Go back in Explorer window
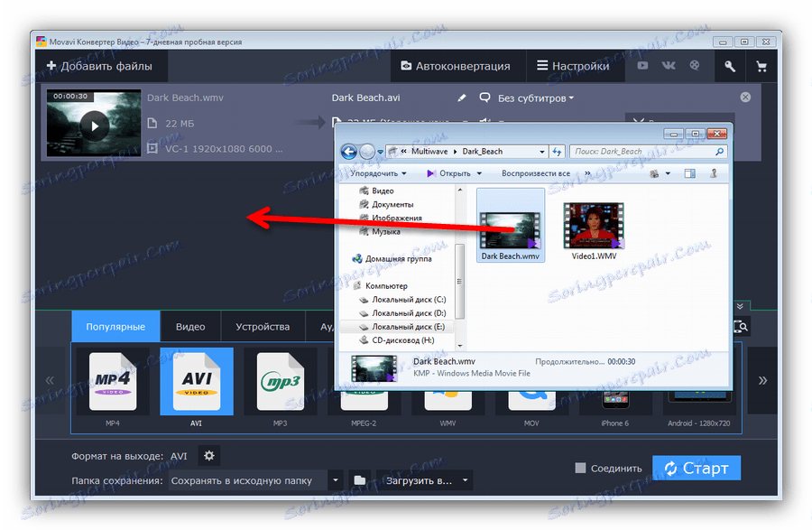812x530 pixels. [x=349, y=152]
